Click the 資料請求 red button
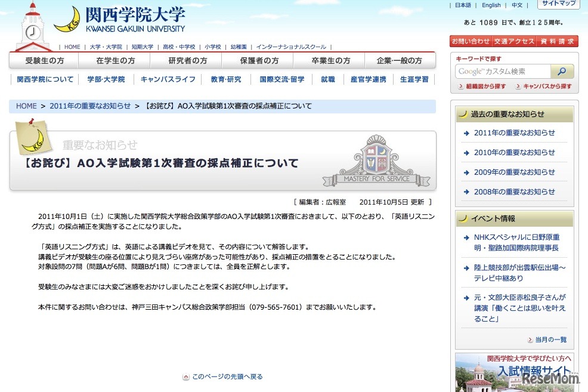Viewport: 588px width, 392px height. [x=557, y=41]
